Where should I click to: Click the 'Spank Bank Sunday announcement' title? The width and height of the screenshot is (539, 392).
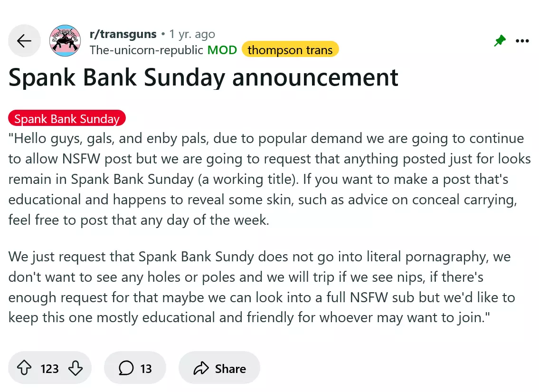[203, 77]
